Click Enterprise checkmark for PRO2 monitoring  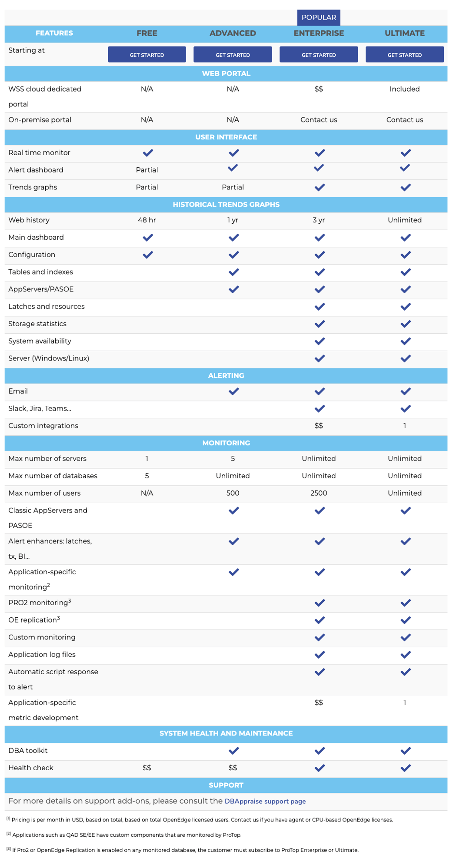(320, 603)
